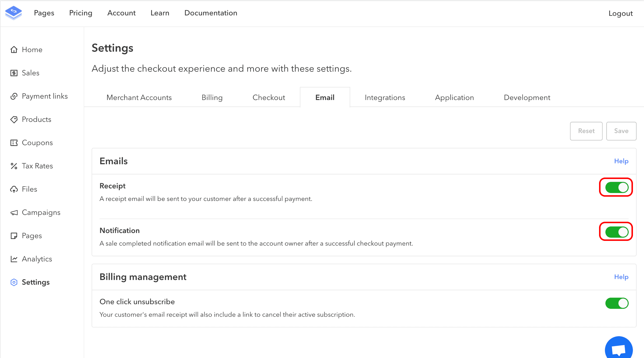Click the Save button
This screenshot has height=358, width=644.
coord(621,131)
